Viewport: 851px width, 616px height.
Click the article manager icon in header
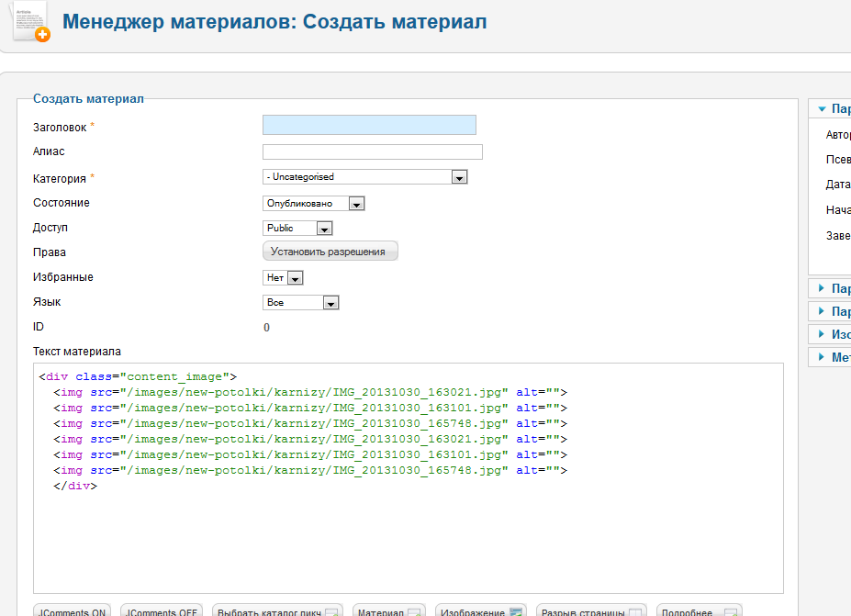click(30, 21)
